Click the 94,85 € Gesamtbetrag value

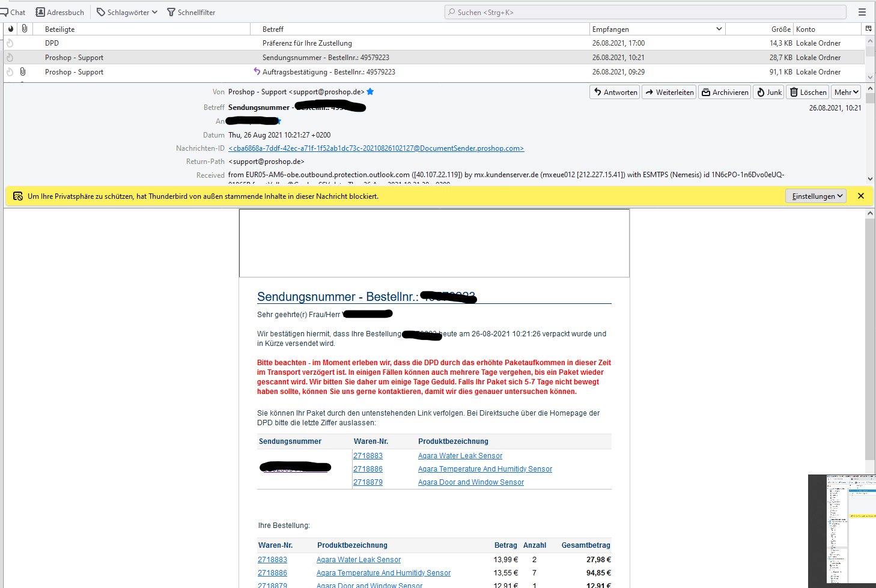(598, 573)
